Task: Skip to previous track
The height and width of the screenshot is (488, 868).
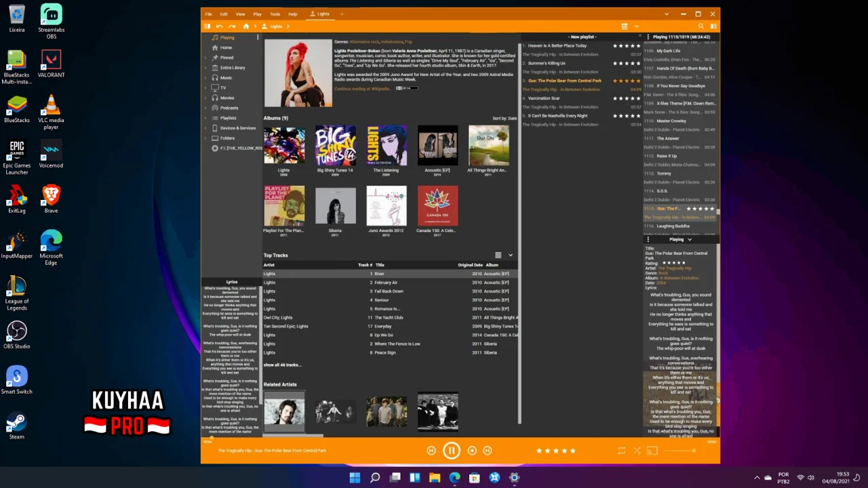Action: tap(431, 451)
